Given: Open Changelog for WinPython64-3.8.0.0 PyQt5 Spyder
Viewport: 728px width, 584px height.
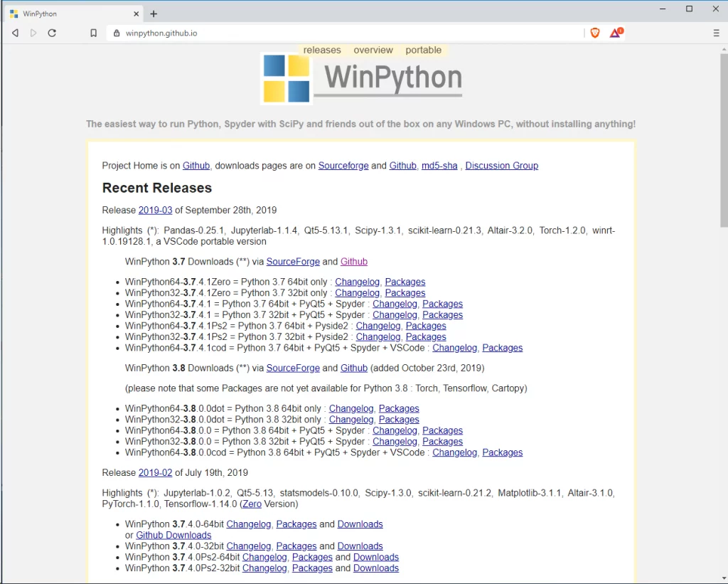Looking at the screenshot, I should click(x=395, y=430).
